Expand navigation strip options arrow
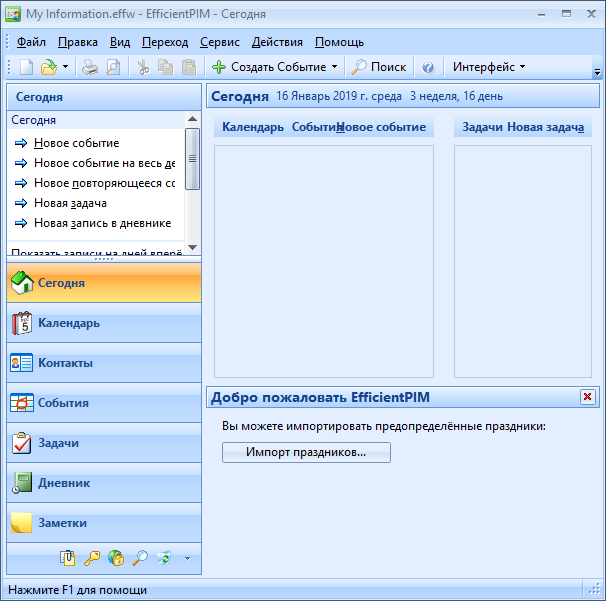The width and height of the screenshot is (606, 601). pyautogui.click(x=187, y=558)
